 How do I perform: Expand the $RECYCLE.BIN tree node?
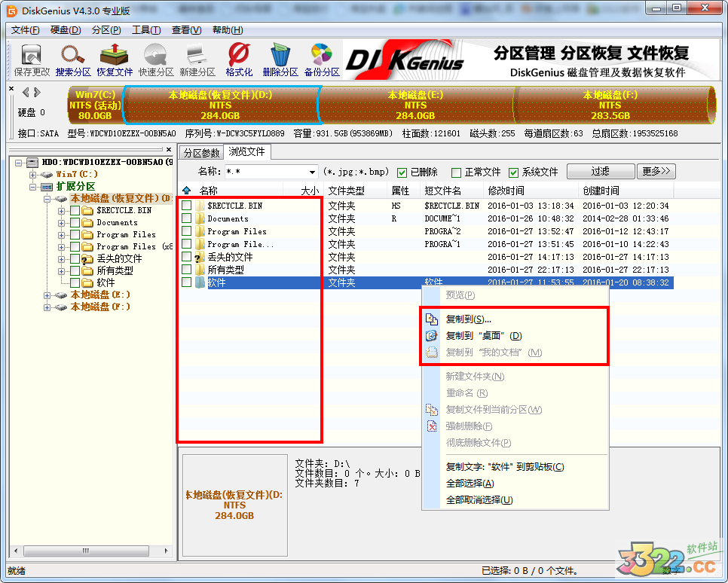[x=61, y=211]
